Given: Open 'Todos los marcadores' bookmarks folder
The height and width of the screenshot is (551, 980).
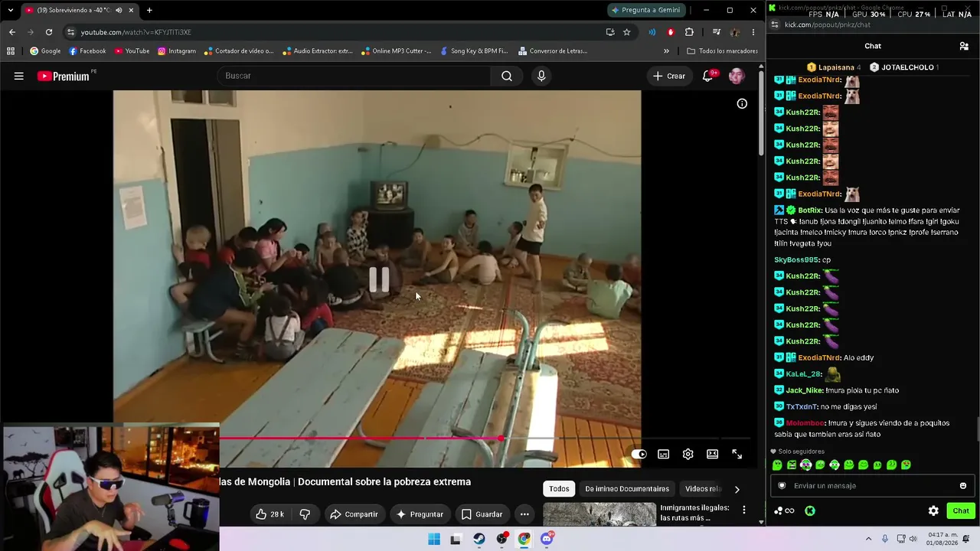Looking at the screenshot, I should click(722, 51).
